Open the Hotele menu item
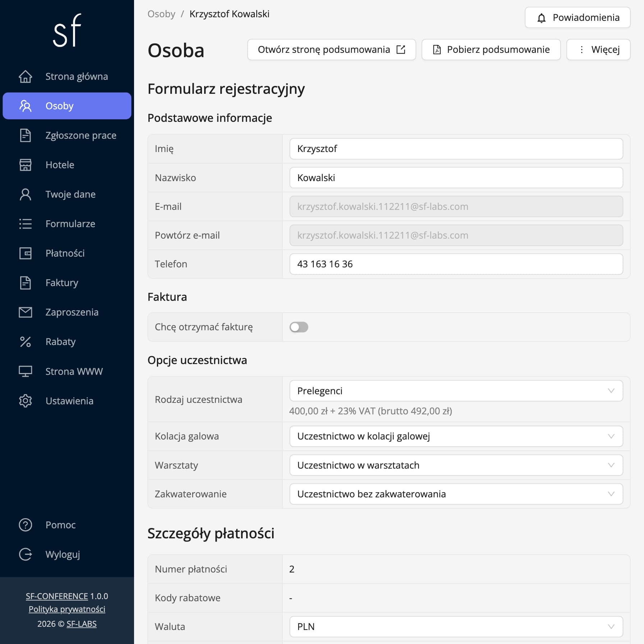 coord(67,165)
